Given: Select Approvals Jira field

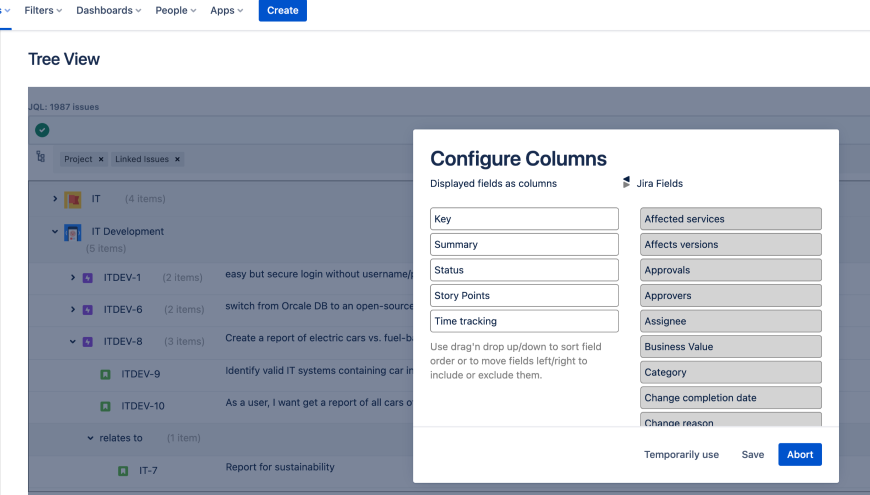Looking at the screenshot, I should coord(731,270).
